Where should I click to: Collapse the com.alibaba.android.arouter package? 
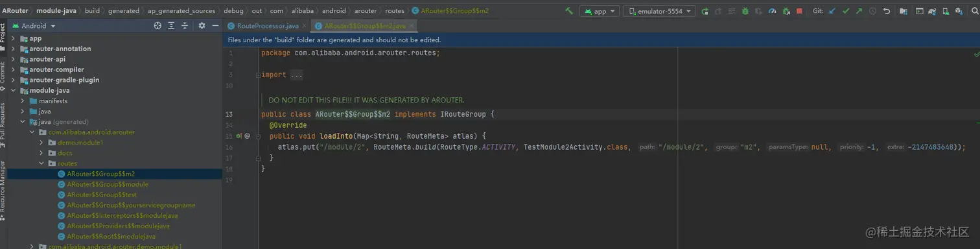32,132
